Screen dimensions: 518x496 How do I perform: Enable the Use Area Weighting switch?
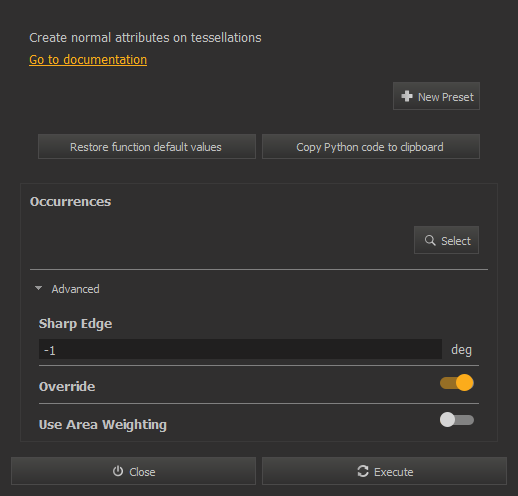tap(457, 420)
